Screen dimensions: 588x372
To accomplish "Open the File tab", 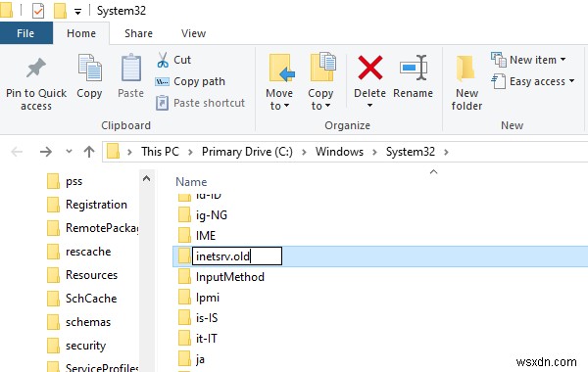I will 25,33.
